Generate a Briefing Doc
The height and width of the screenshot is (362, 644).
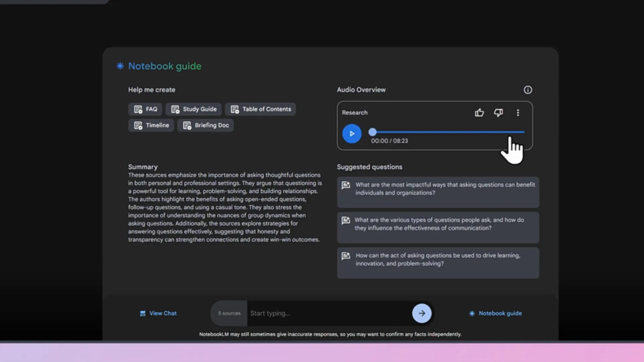205,125
